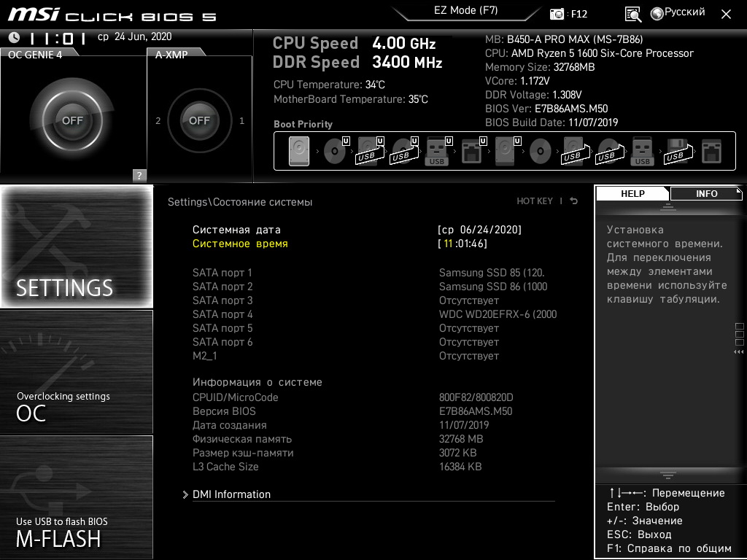Select the highlighted first hard disk boot device
The height and width of the screenshot is (560, 747).
[x=298, y=152]
